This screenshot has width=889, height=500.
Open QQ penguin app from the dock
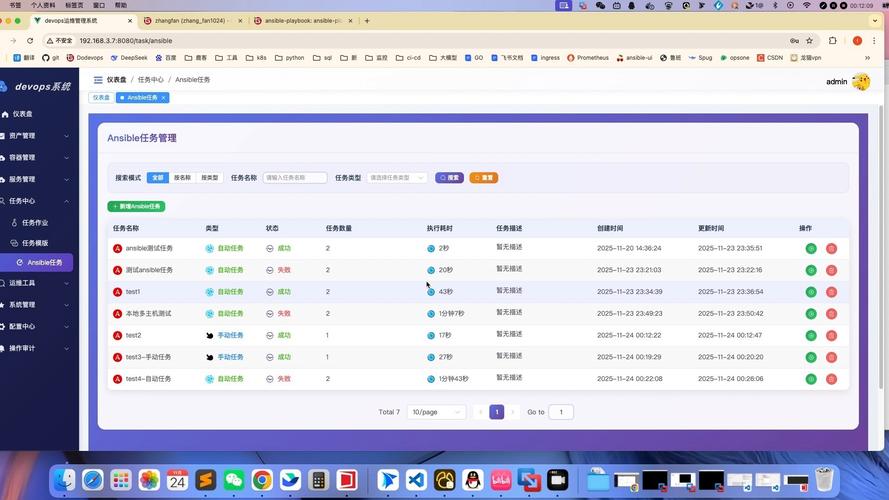point(473,480)
